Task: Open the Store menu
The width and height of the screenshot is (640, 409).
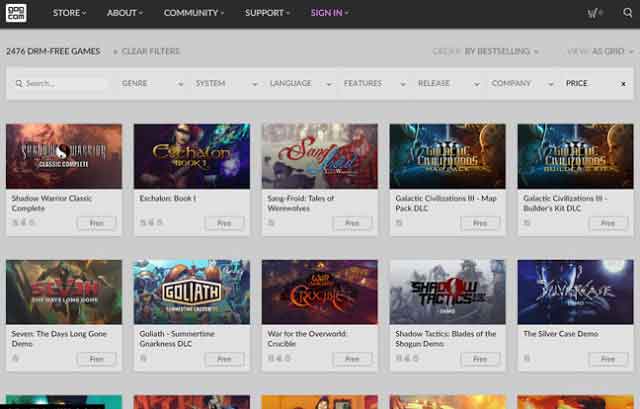Action: pyautogui.click(x=69, y=13)
